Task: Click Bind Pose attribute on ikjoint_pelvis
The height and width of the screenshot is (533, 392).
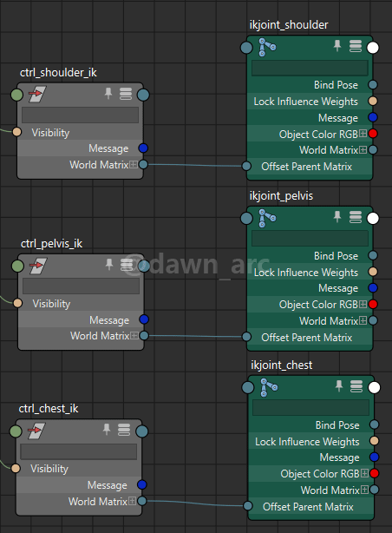Action: pyautogui.click(x=336, y=255)
